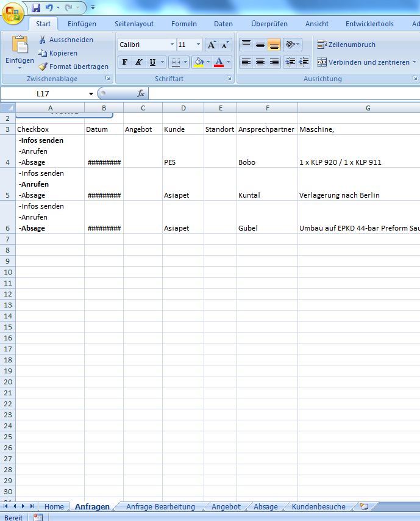
Task: Open the insert function fx dialog
Action: coord(141,94)
